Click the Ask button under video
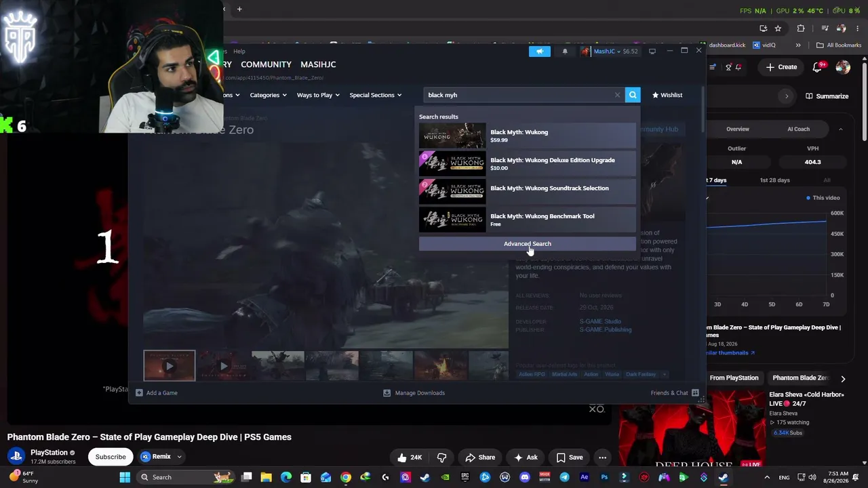The height and width of the screenshot is (488, 868). [526, 457]
